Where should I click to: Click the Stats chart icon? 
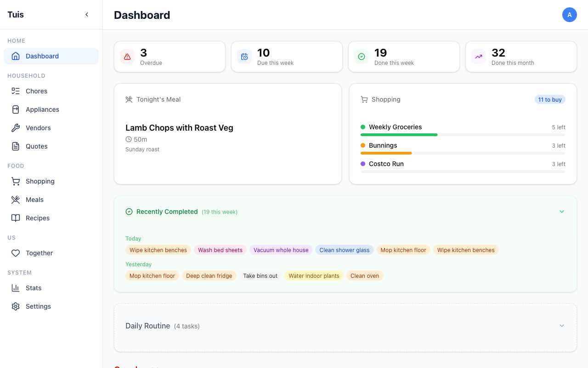pos(16,287)
